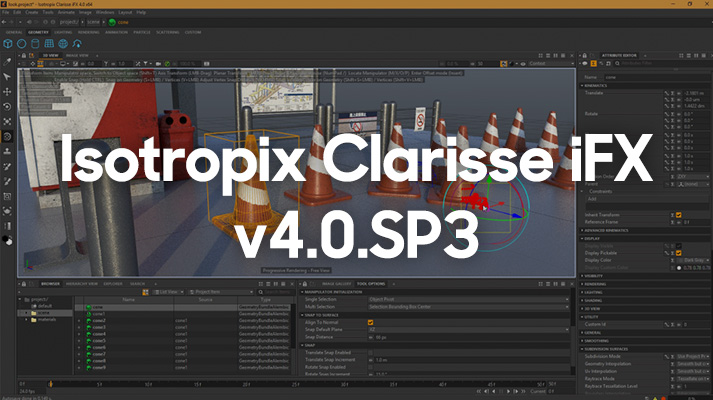Switch to the Lighting shelf tab
Viewport: 713px width, 400px height.
63,32
